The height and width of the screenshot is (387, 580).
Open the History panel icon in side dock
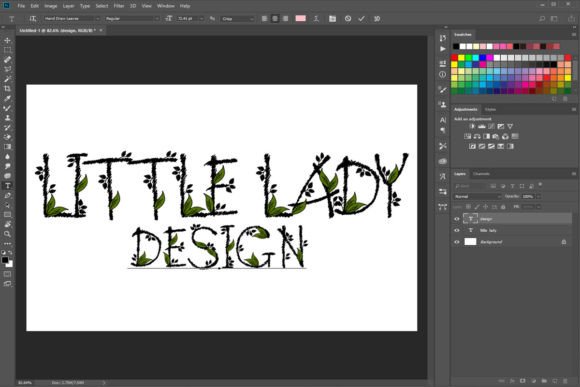point(443,38)
